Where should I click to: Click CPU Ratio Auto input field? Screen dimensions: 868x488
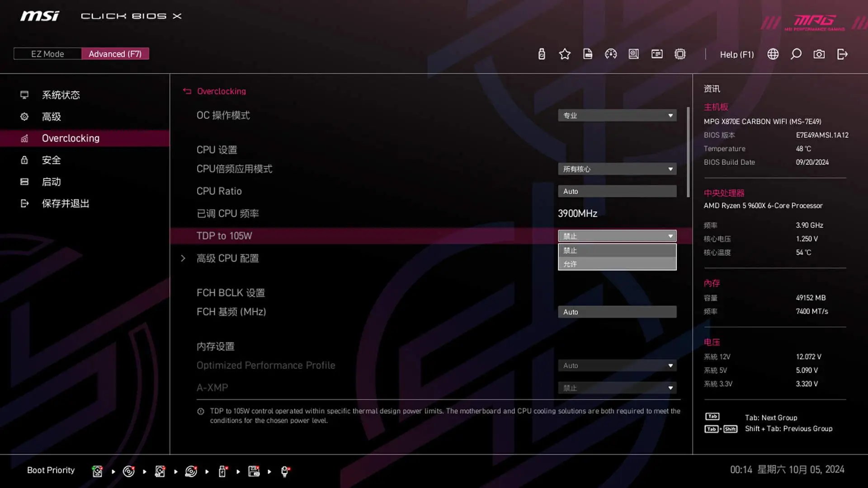(x=617, y=191)
